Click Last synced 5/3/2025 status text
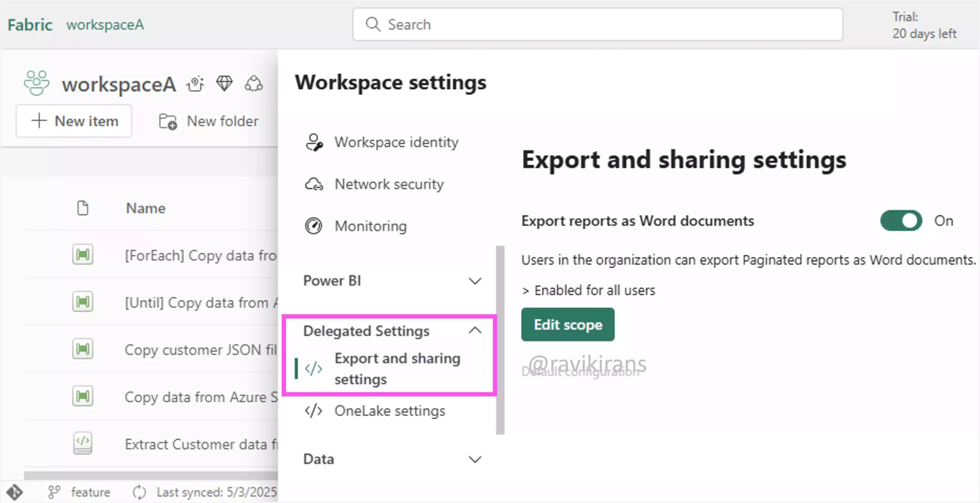Screen dimensions: 980x503 pyautogui.click(x=217, y=492)
